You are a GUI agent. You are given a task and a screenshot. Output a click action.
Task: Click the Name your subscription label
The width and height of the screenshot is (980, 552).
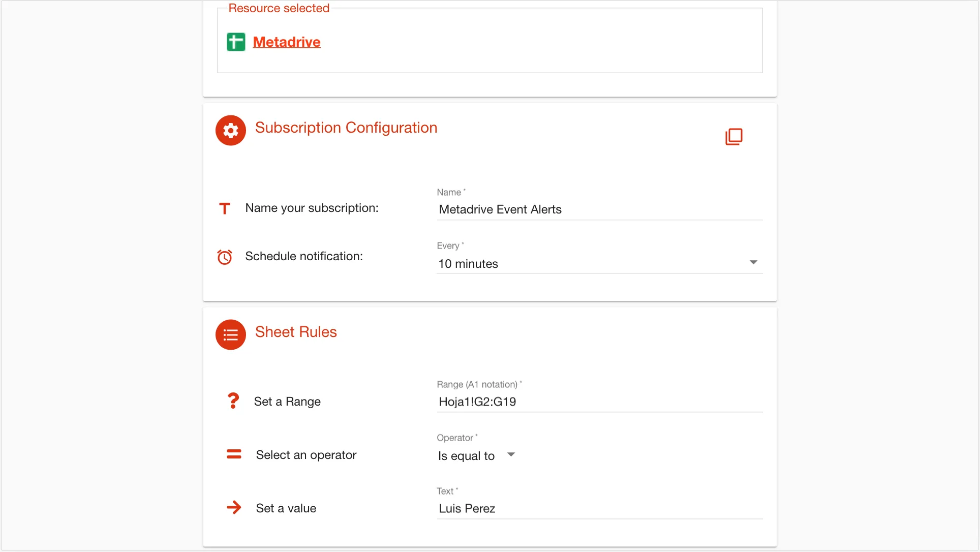tap(312, 208)
